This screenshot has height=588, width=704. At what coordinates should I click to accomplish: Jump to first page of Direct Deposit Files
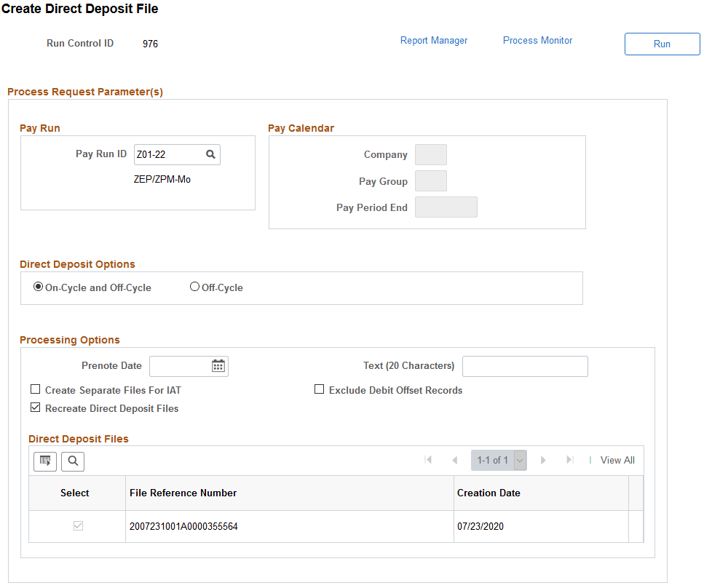pos(429,460)
